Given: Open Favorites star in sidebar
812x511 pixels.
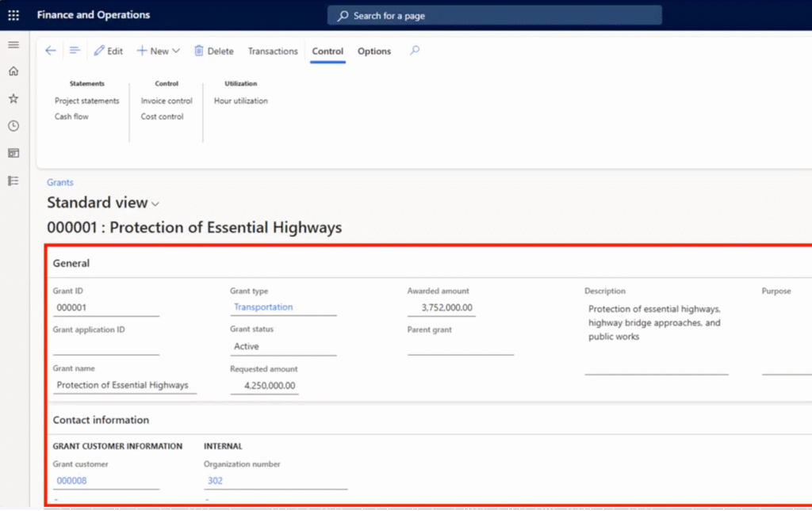Looking at the screenshot, I should [x=13, y=99].
